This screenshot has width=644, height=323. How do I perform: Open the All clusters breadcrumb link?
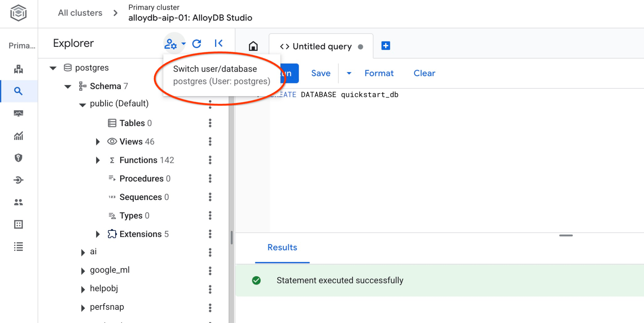tap(80, 13)
